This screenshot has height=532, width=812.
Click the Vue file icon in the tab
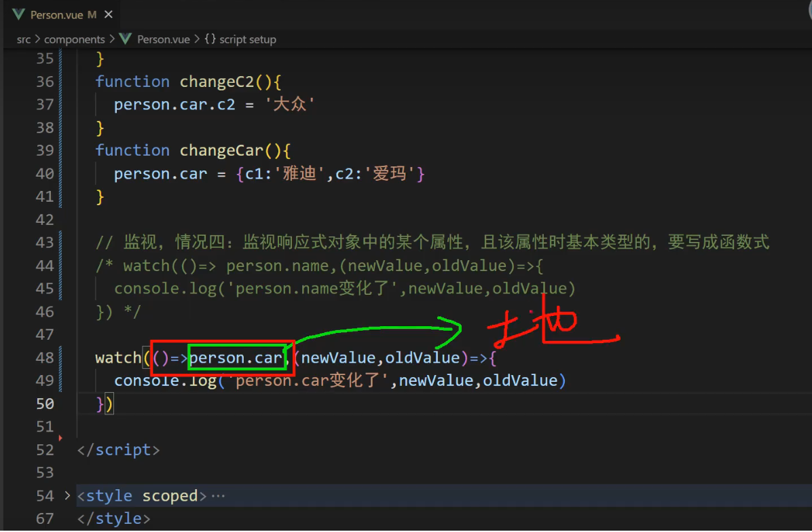[18, 14]
